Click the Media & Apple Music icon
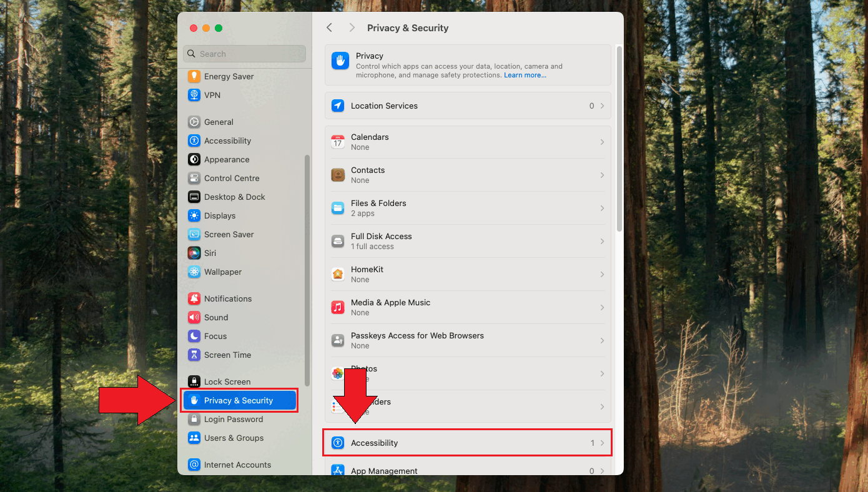This screenshot has height=492, width=868. 338,307
